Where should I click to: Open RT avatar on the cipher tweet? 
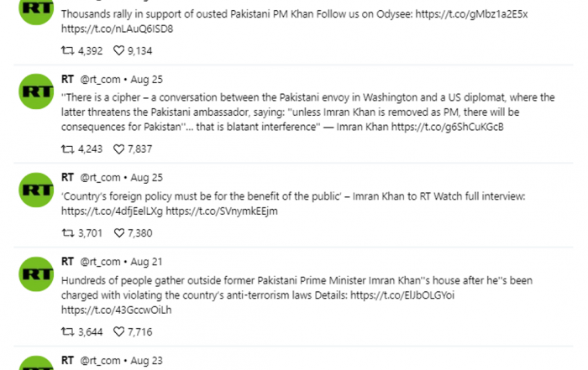(36, 91)
